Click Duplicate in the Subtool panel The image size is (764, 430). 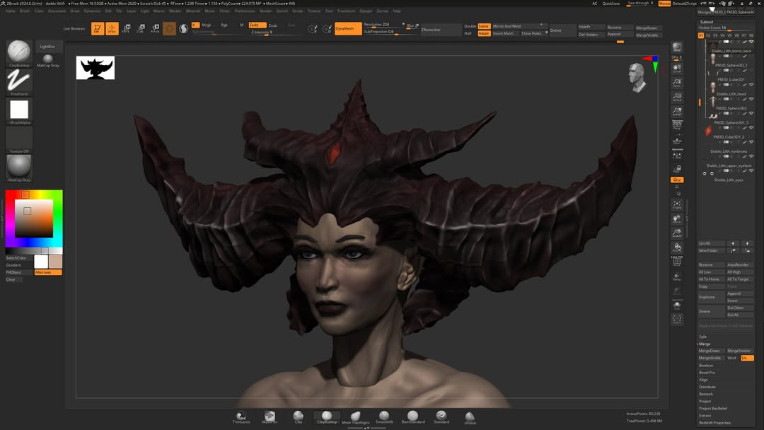tap(711, 297)
